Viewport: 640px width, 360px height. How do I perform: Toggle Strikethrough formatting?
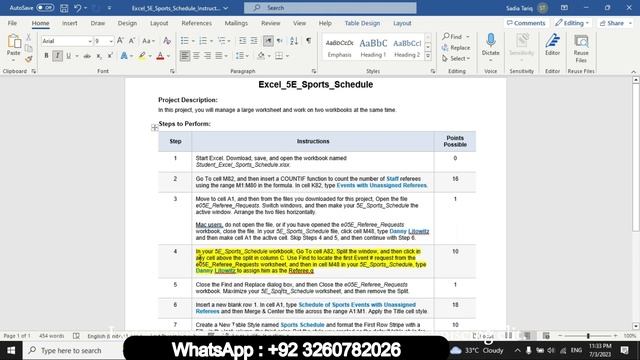87,56
